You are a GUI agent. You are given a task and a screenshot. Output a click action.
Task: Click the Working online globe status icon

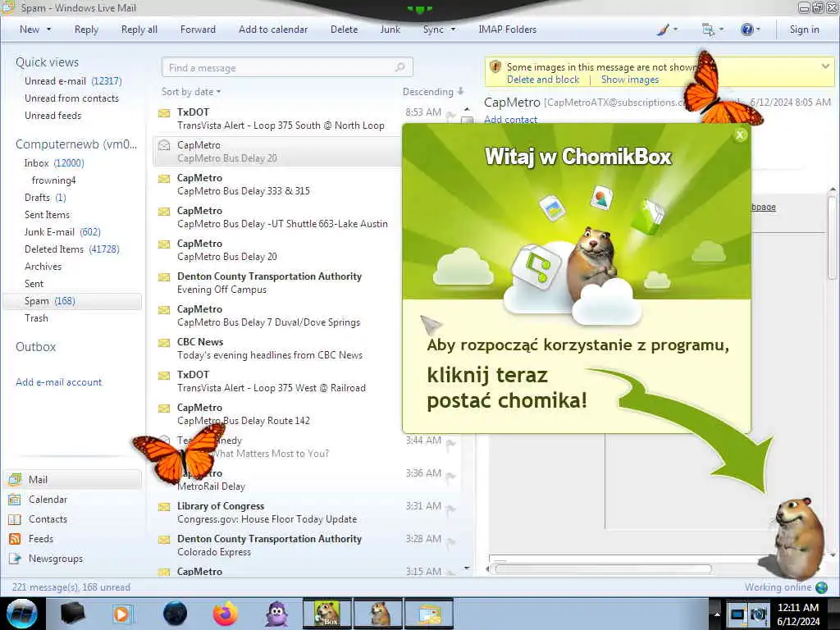821,587
